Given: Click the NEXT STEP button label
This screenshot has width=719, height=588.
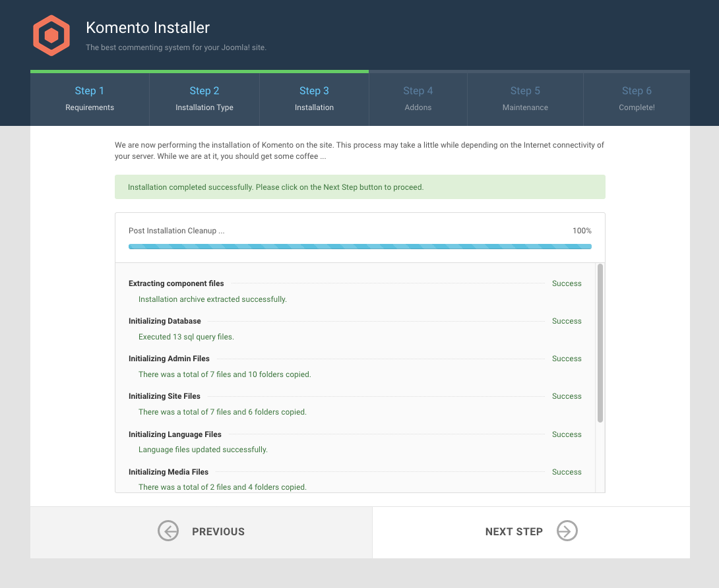Looking at the screenshot, I should tap(514, 531).
